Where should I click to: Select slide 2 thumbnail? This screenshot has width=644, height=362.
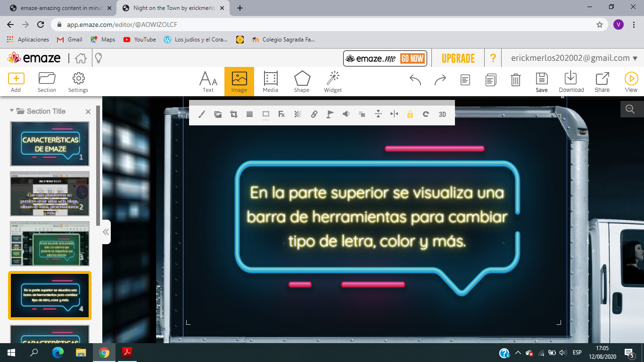coord(50,194)
